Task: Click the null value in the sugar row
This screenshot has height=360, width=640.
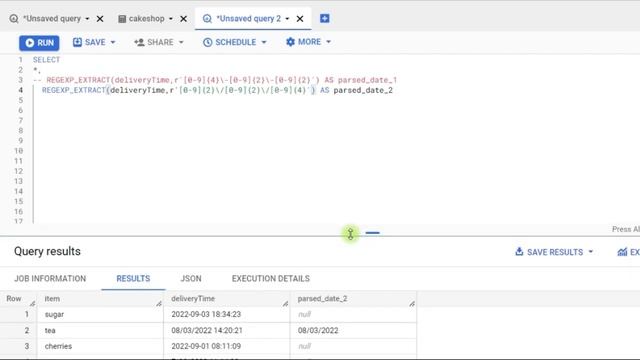Action: (304, 314)
